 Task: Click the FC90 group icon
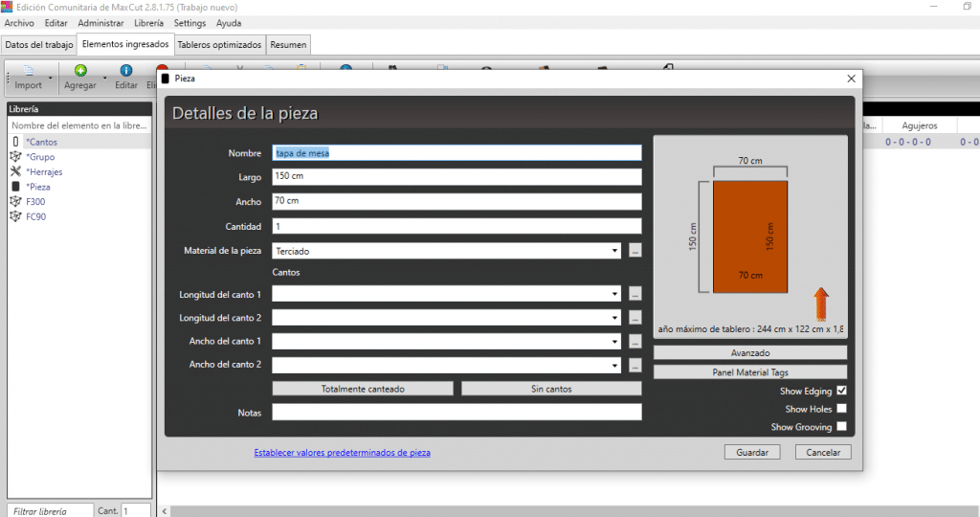click(15, 216)
